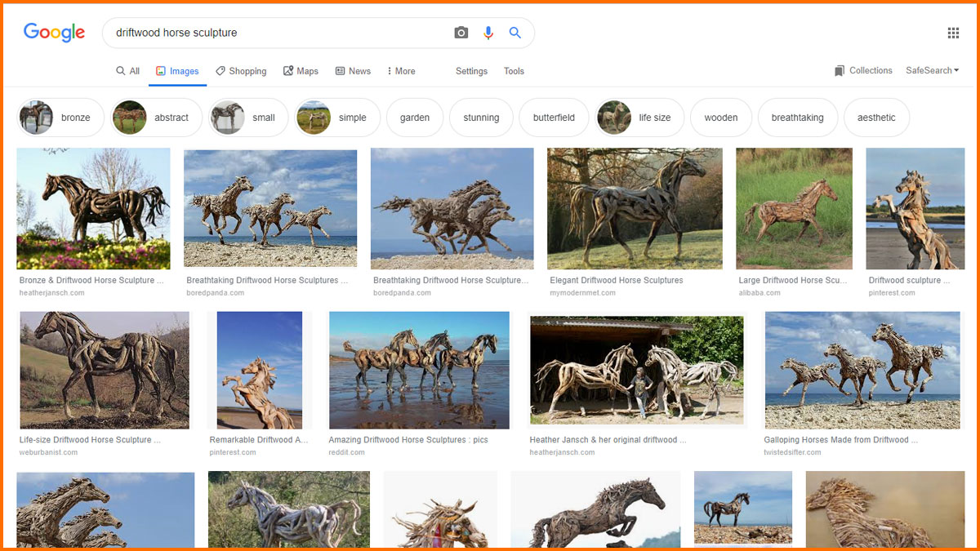The image size is (980, 551).
Task: Open the Elegant Driftwood Horse Sculptures image
Action: pos(635,208)
